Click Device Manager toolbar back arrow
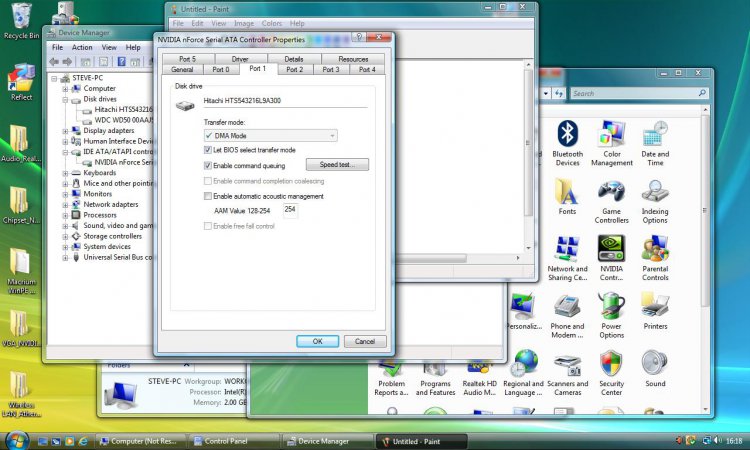This screenshot has height=450, width=750. [x=54, y=62]
